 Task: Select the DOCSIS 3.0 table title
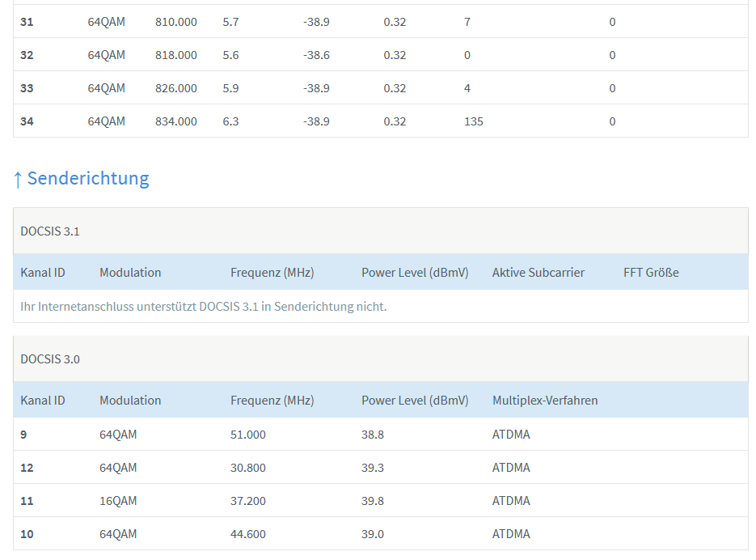50,359
